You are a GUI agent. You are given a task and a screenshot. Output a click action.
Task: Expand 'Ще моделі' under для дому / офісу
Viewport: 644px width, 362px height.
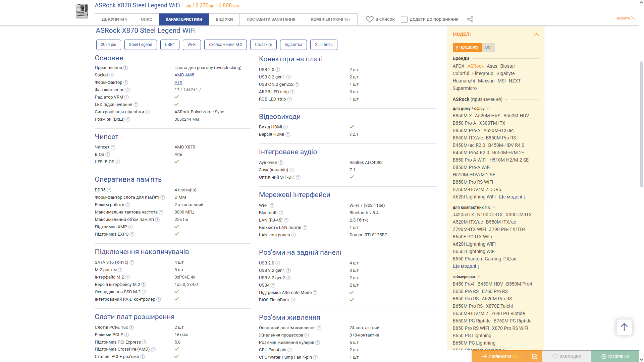click(x=512, y=197)
